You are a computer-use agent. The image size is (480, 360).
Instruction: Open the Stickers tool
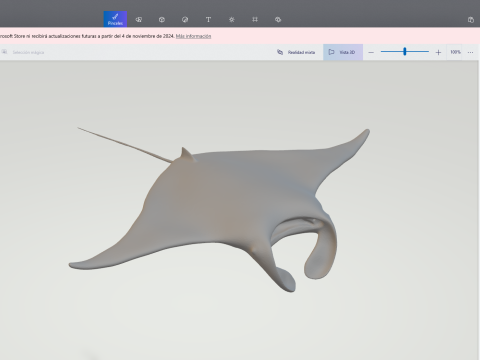185,20
